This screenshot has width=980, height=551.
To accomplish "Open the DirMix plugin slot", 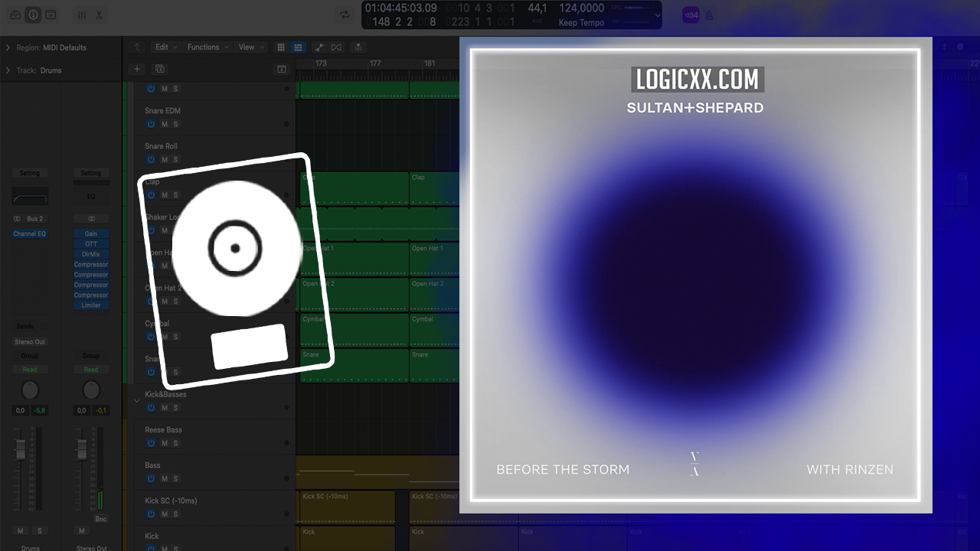I will tap(91, 254).
